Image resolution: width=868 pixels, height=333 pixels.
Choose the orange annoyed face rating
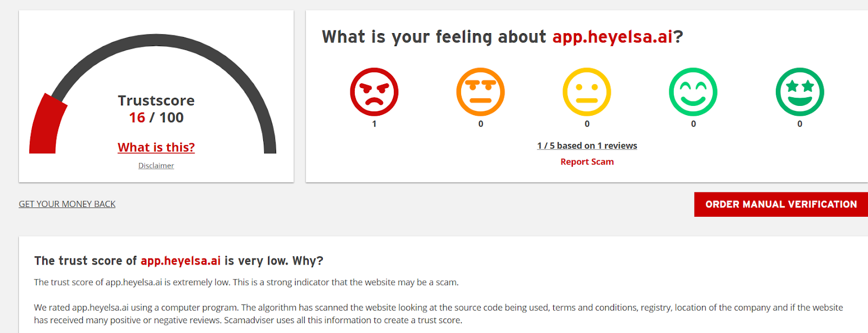[481, 92]
